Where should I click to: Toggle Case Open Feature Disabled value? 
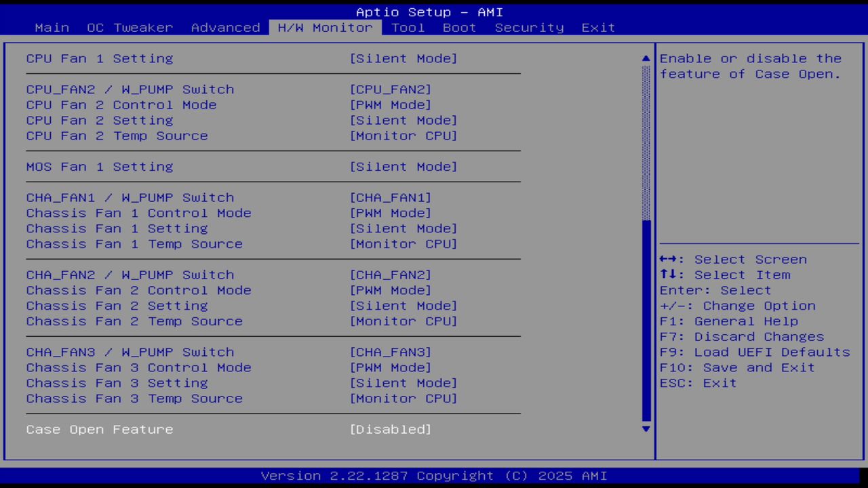click(x=390, y=430)
